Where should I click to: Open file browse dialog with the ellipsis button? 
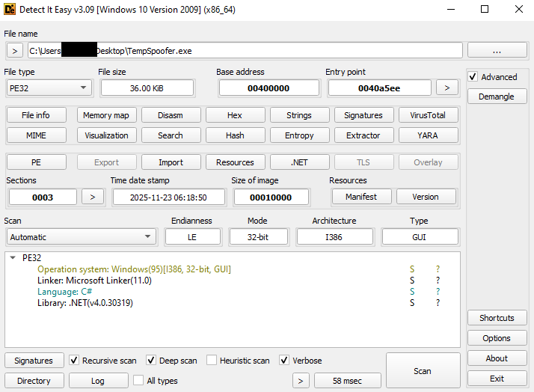coord(497,51)
